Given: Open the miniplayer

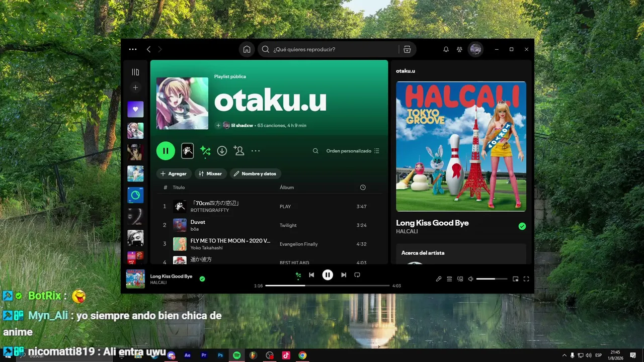Looking at the screenshot, I should pyautogui.click(x=516, y=279).
